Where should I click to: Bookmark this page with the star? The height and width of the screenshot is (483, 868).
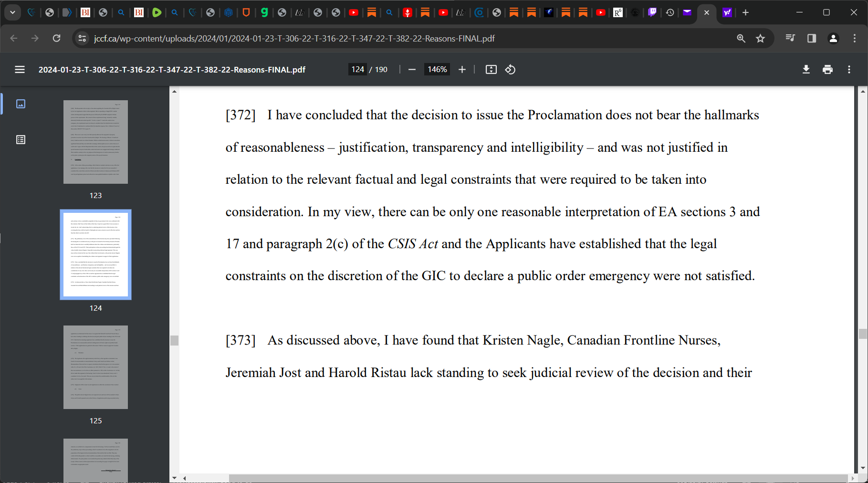coord(761,38)
